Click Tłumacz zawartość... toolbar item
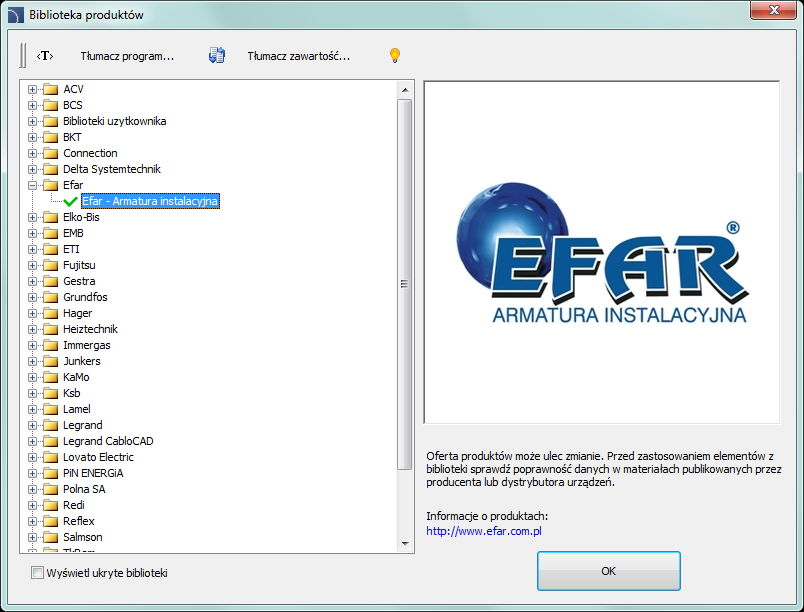Viewport: 804px width, 612px height. pyautogui.click(x=298, y=56)
